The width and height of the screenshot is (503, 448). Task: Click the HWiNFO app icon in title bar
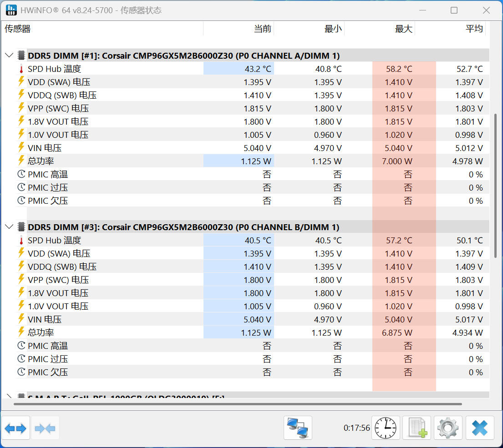pos(11,10)
